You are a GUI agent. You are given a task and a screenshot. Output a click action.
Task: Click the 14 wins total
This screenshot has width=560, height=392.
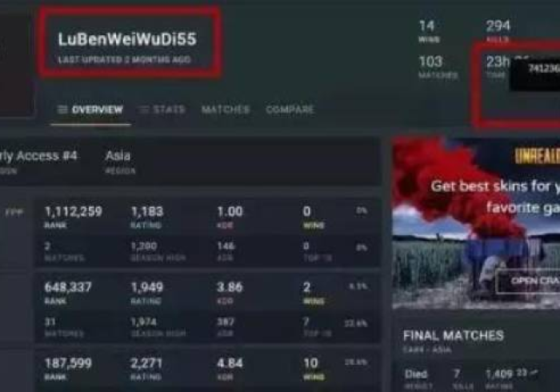(x=429, y=30)
